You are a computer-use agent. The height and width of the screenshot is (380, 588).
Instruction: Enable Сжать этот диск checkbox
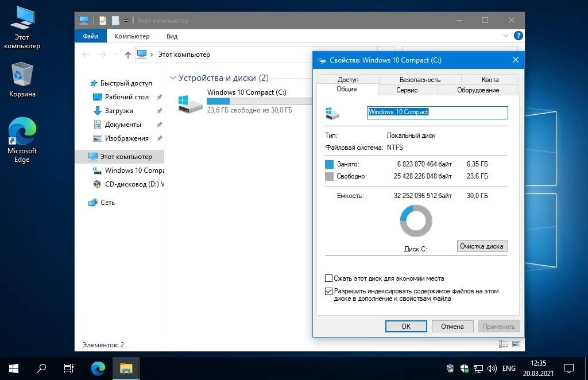[x=328, y=278]
